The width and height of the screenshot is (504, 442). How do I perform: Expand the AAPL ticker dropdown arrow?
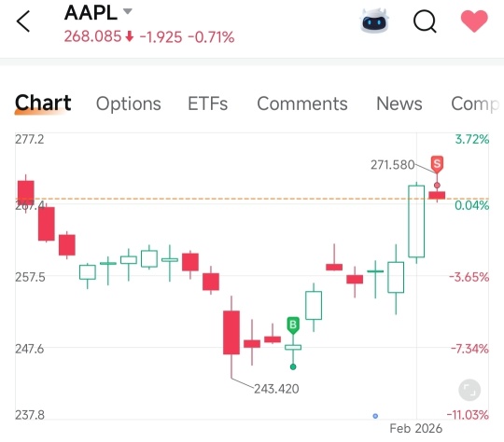pos(128,11)
